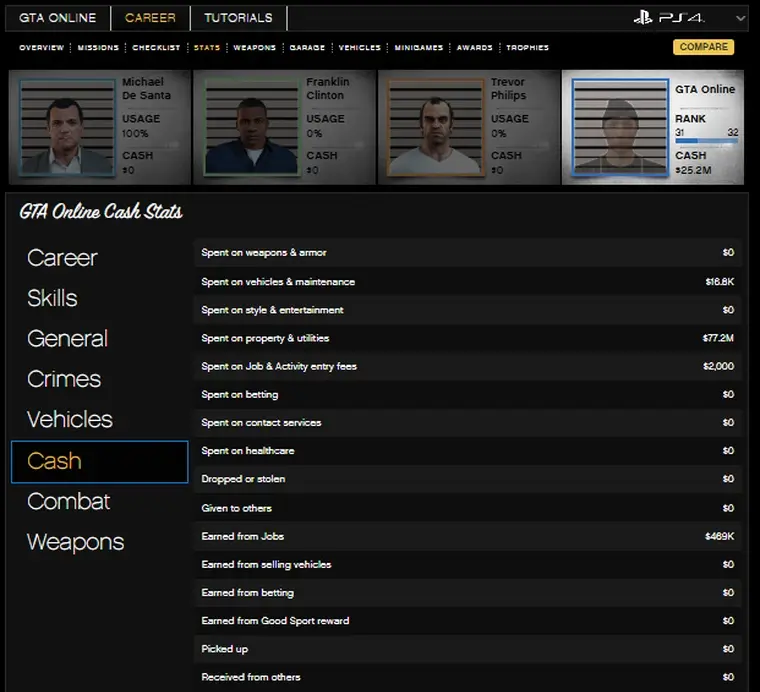Select the Skills stats category
The image size is (760, 692).
coord(52,298)
